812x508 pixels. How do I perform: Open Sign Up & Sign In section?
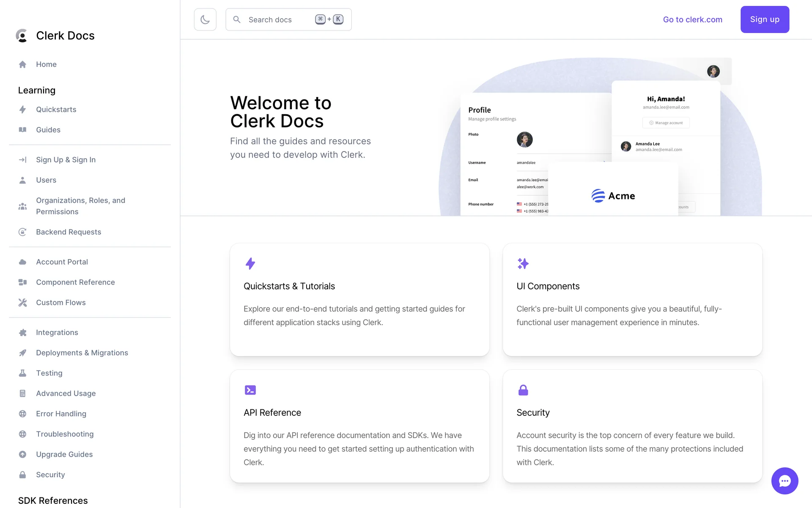[66, 160]
